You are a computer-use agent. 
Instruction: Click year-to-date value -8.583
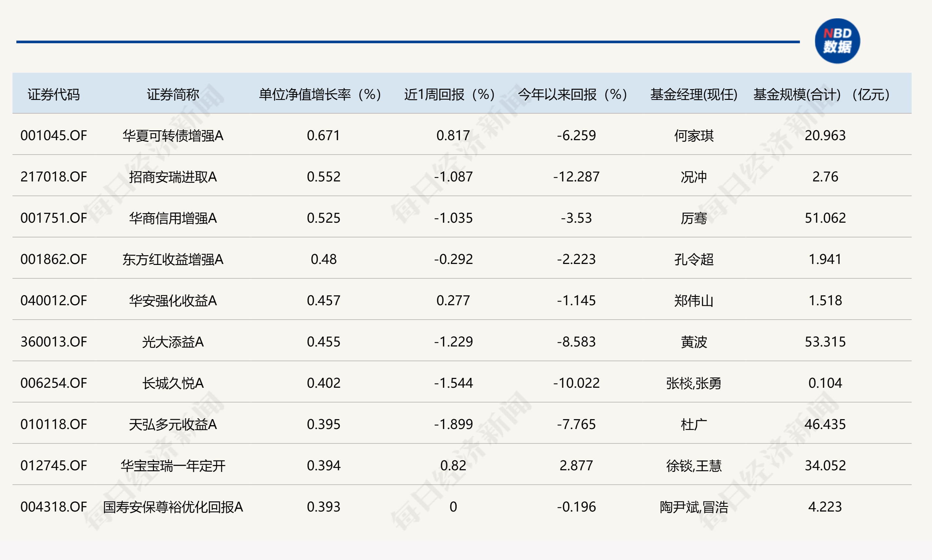576,342
